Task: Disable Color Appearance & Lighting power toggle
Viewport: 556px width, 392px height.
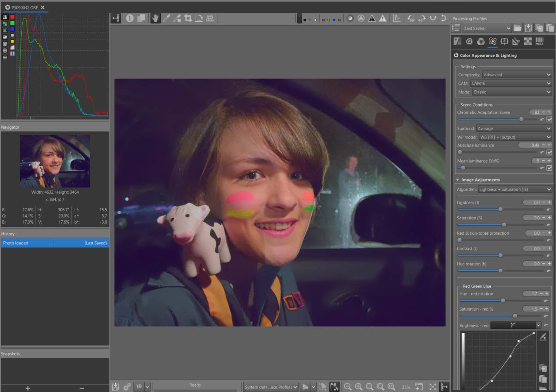Action: 456,55
